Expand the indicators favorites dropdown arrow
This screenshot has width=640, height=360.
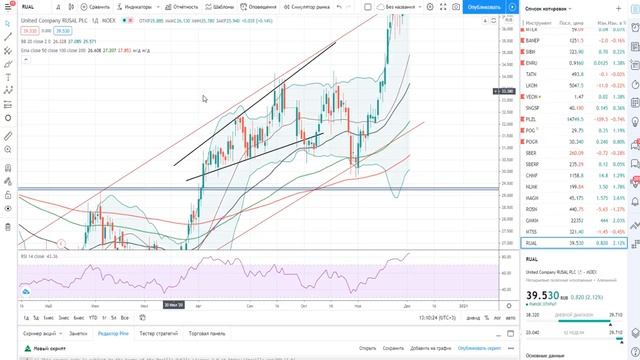tap(158, 7)
